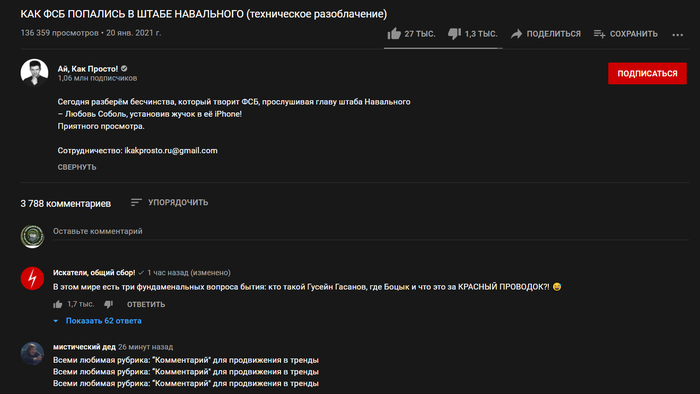
Task: Open the 26 минут назад timestamp
Action: point(146,347)
